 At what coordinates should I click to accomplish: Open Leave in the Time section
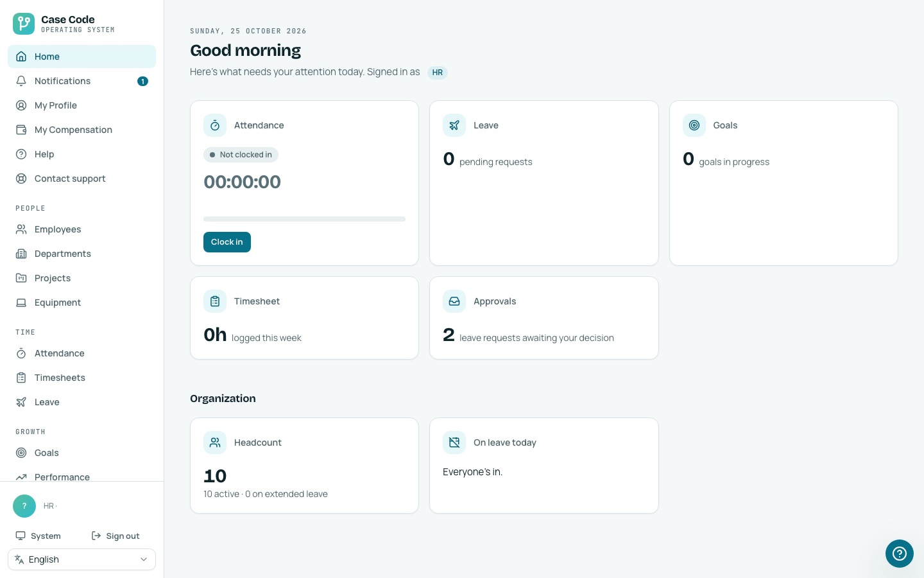[81, 402]
